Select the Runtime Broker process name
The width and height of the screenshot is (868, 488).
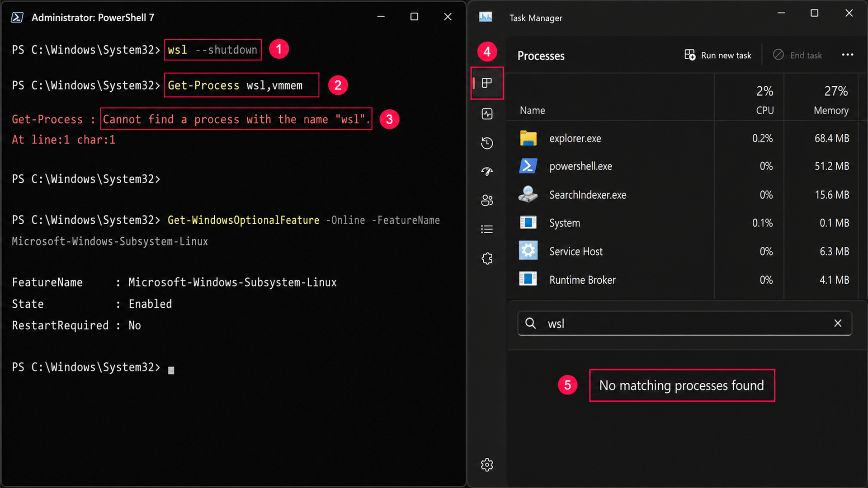(x=582, y=280)
